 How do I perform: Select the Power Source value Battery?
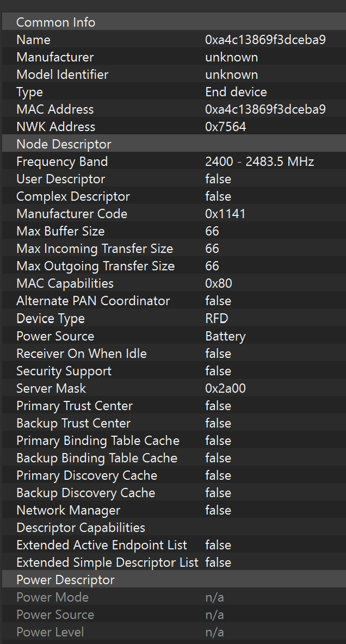225,336
